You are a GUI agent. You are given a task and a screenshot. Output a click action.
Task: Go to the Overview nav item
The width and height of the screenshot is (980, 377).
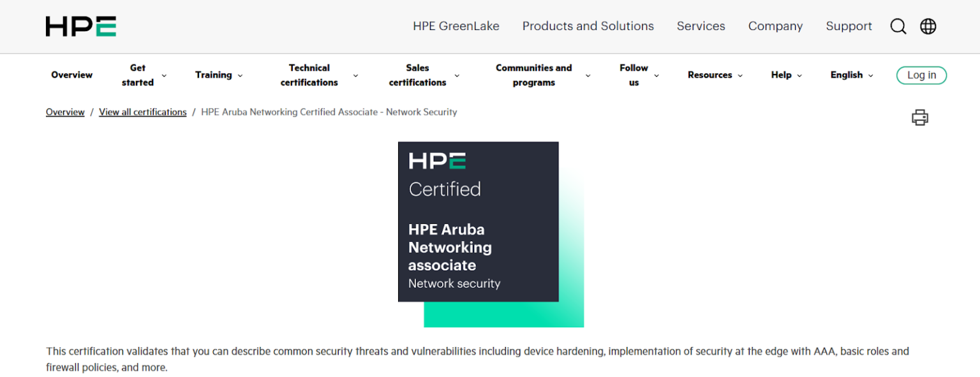72,75
